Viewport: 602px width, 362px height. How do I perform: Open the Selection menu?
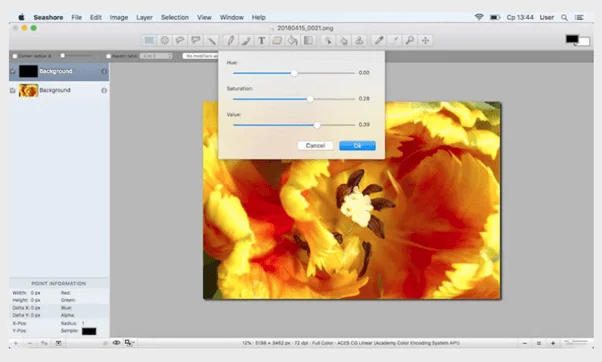click(175, 17)
